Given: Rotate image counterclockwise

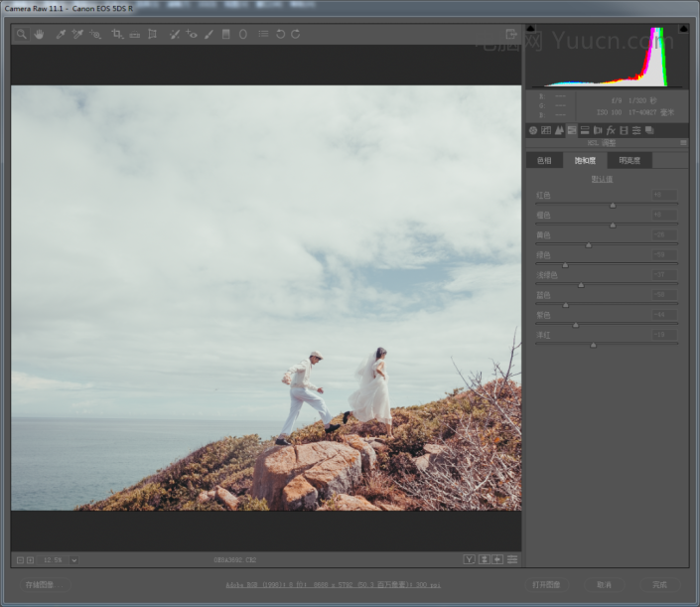Looking at the screenshot, I should coord(280,34).
